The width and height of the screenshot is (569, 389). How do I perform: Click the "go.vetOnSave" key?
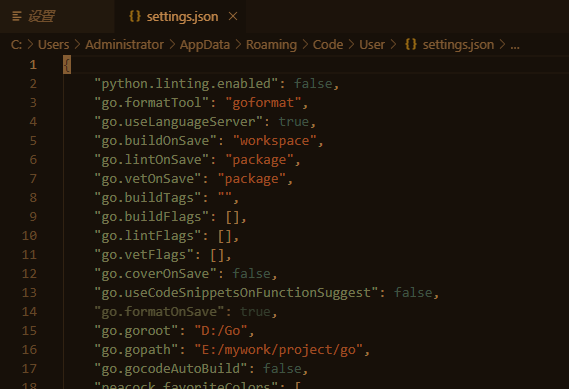coord(147,179)
